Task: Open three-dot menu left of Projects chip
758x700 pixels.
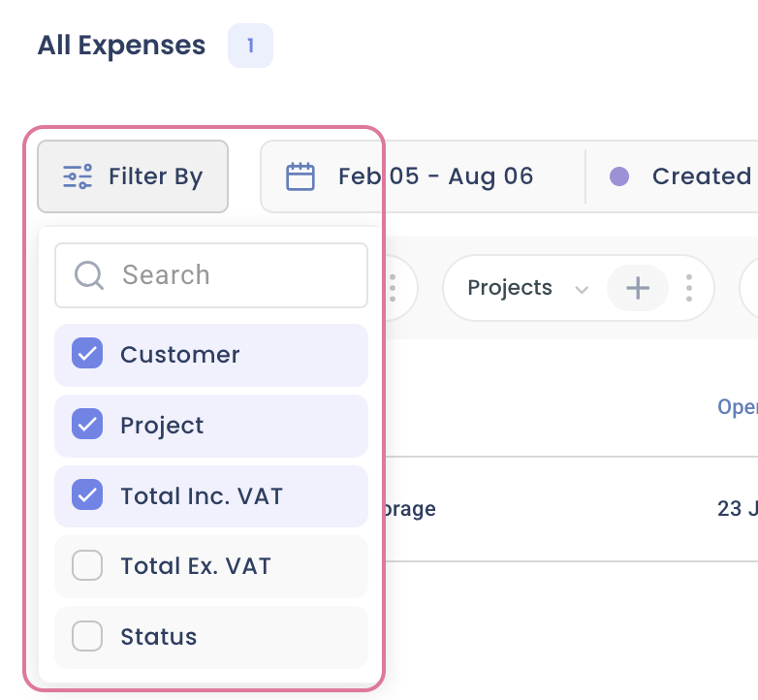Action: 393,288
